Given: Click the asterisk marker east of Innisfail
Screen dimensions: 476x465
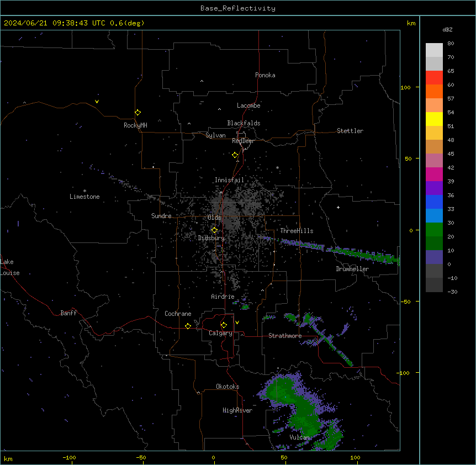Looking at the screenshot, I should tap(277, 168).
